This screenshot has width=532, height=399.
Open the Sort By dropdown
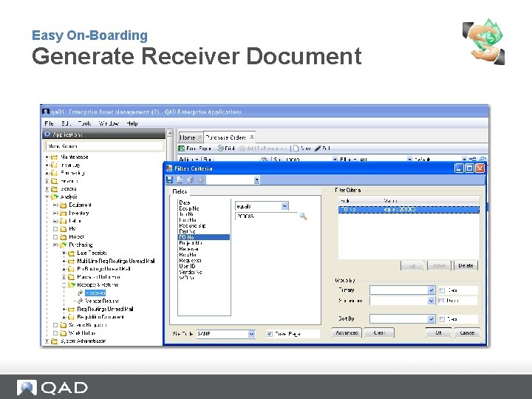pyautogui.click(x=432, y=319)
